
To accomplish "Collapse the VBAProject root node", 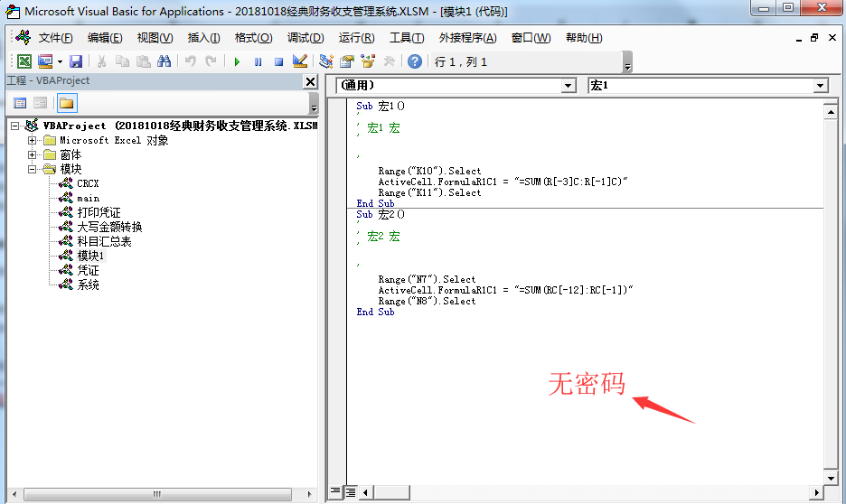I will pyautogui.click(x=15, y=126).
